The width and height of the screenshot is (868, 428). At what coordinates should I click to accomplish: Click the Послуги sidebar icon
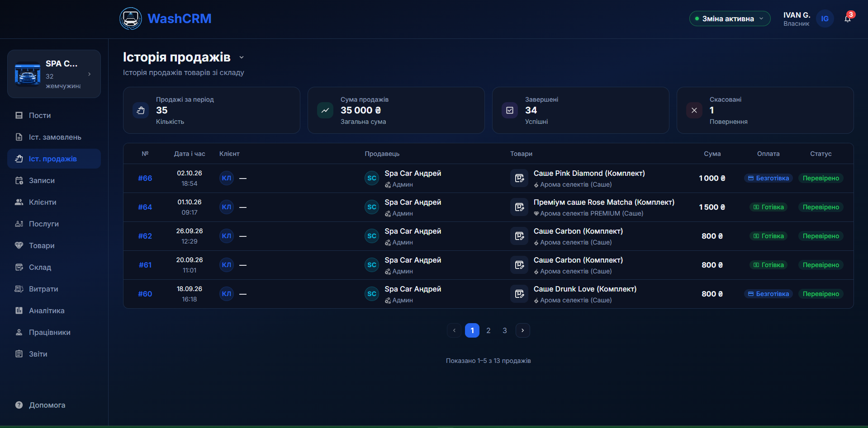click(x=19, y=224)
